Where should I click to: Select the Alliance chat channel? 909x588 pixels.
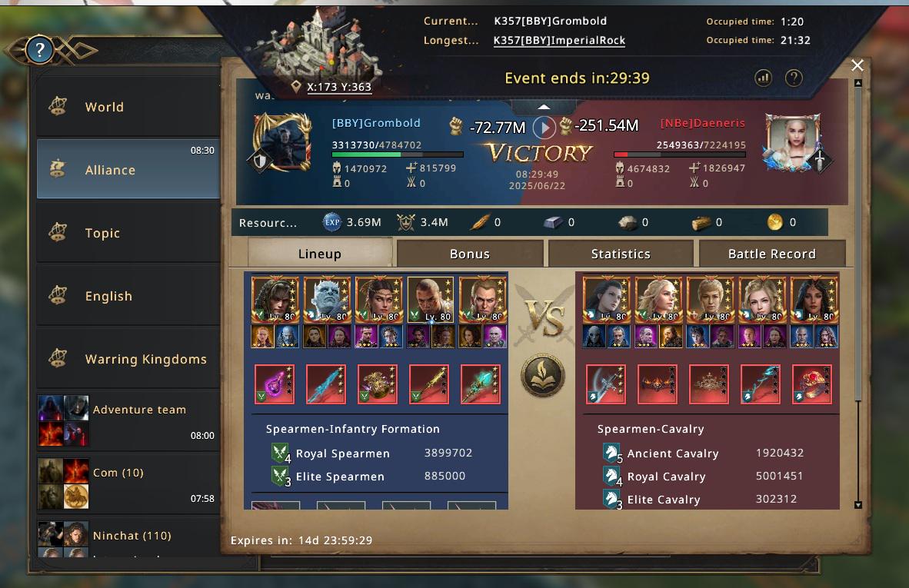pos(128,168)
